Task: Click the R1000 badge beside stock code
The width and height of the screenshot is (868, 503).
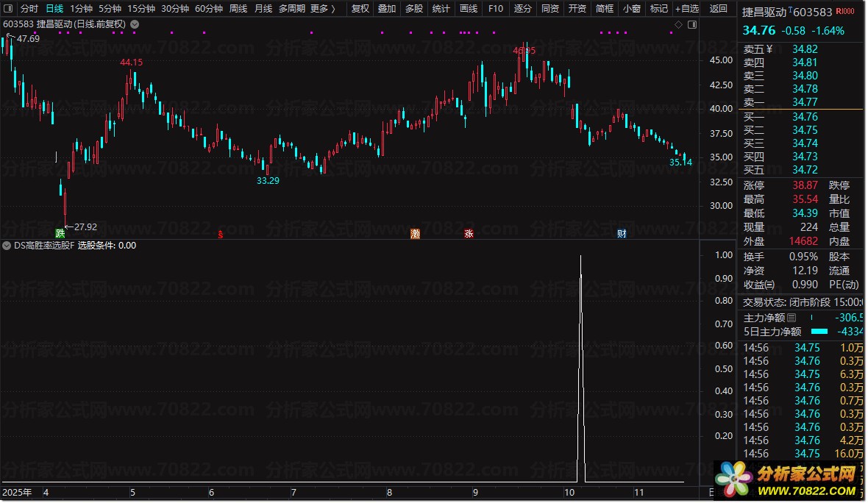Action: [x=845, y=11]
